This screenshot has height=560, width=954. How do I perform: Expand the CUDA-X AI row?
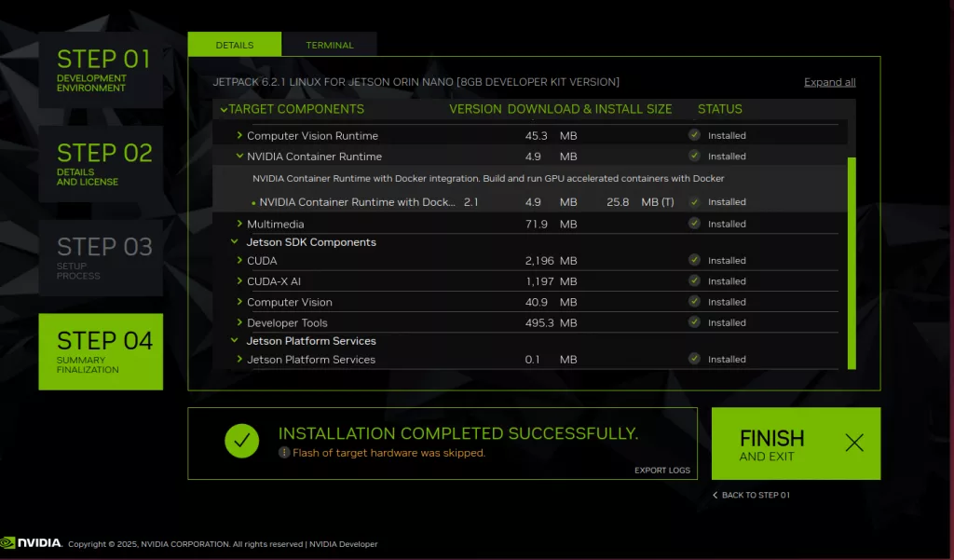click(x=239, y=280)
